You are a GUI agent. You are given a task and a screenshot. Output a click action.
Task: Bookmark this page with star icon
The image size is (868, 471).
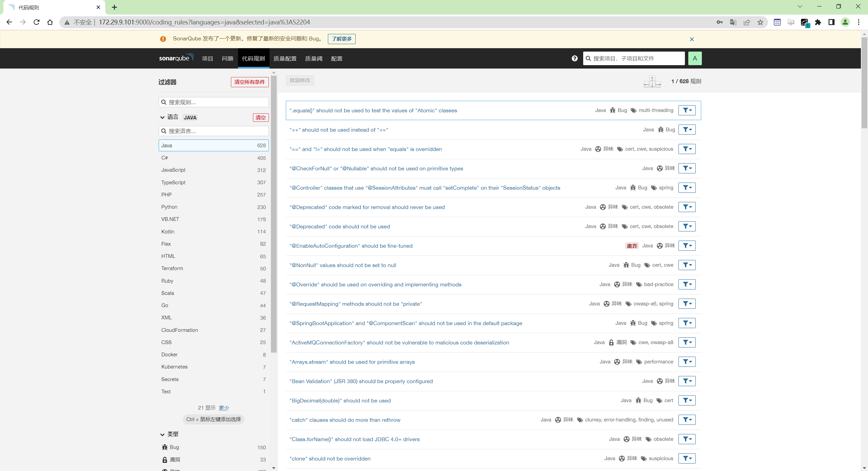tap(760, 22)
